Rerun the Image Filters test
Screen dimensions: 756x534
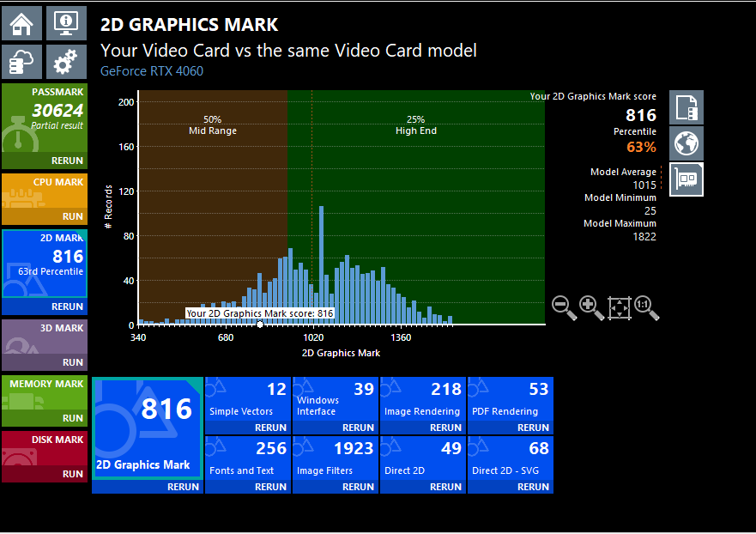point(358,487)
